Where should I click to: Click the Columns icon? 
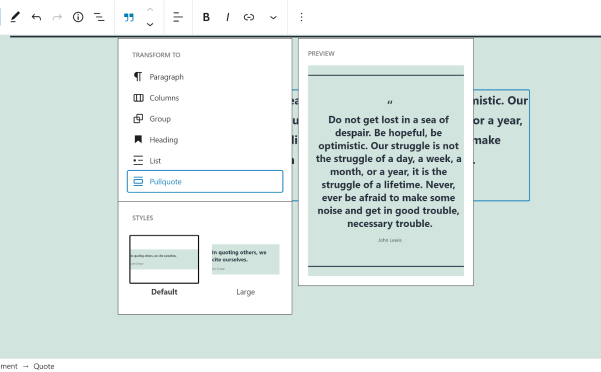(138, 98)
